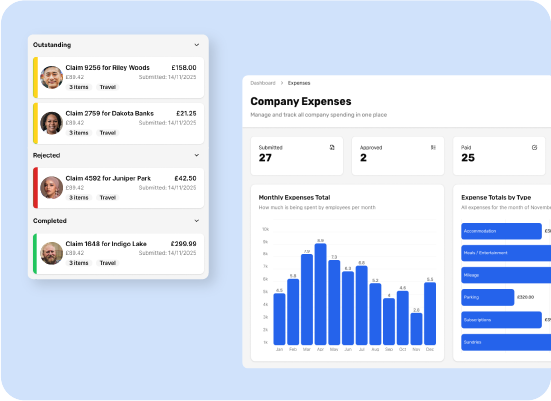Click the Approved card icon
This screenshot has height=401, width=551.
[433, 147]
